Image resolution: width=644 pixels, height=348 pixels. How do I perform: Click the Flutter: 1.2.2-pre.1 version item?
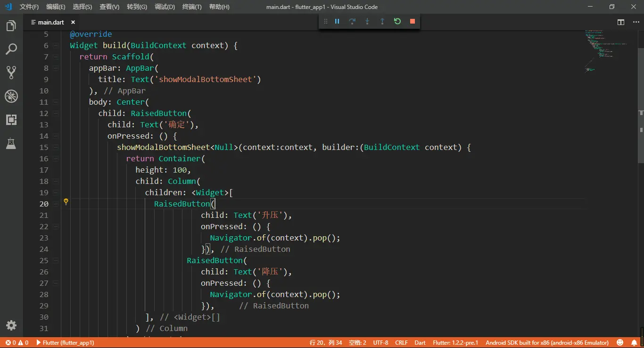[455, 343]
